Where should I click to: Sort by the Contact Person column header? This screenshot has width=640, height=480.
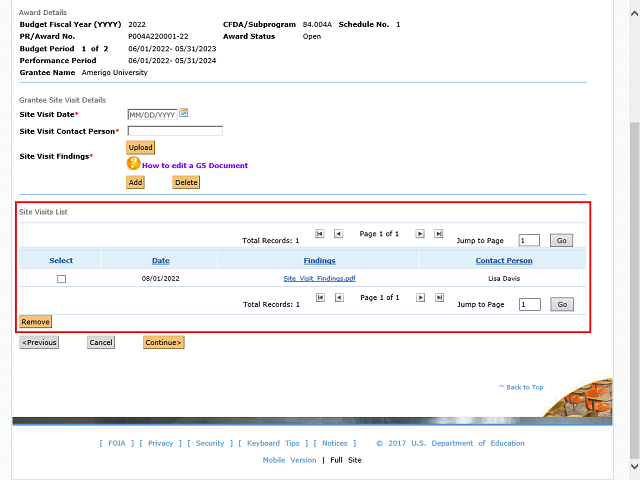pyautogui.click(x=504, y=260)
